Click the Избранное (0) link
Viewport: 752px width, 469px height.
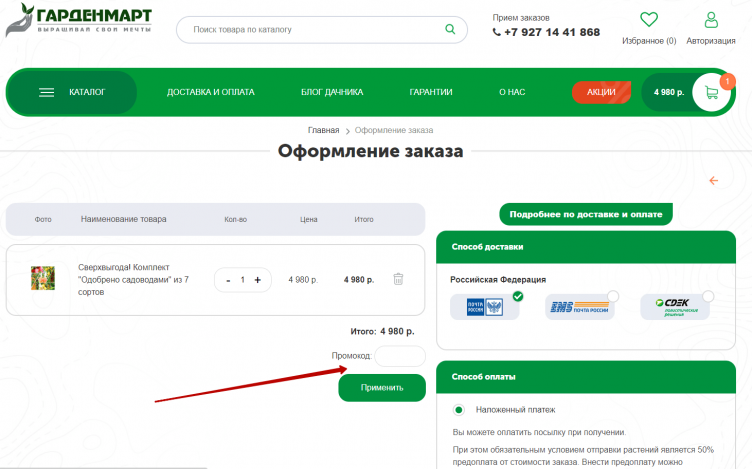click(x=649, y=41)
